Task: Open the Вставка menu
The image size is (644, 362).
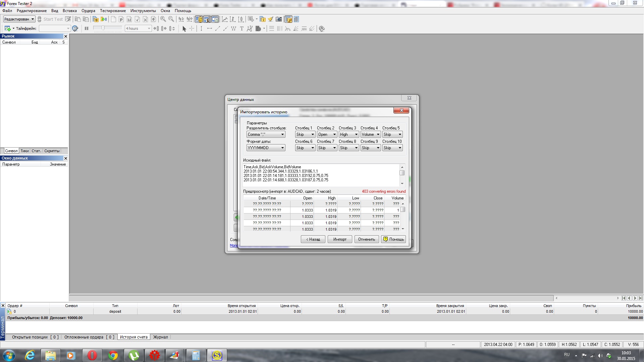Action: [x=70, y=11]
